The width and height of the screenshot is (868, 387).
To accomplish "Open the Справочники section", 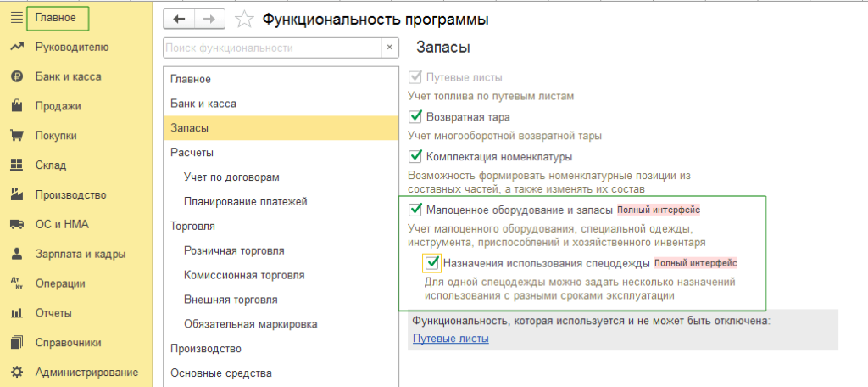I will tap(68, 343).
